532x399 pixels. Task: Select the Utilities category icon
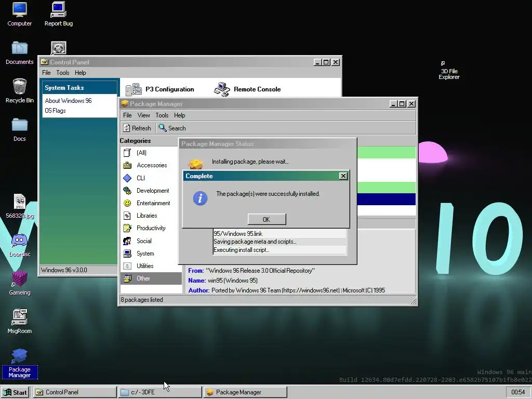(x=127, y=266)
